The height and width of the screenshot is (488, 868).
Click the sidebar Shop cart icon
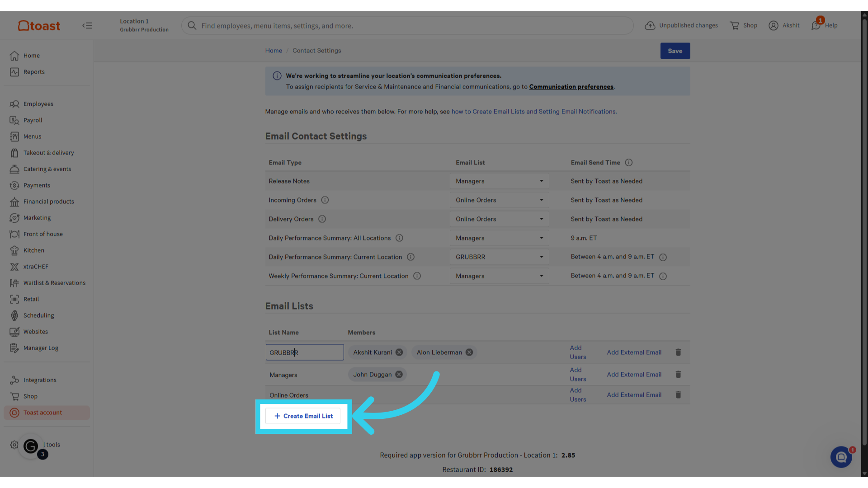coord(14,396)
